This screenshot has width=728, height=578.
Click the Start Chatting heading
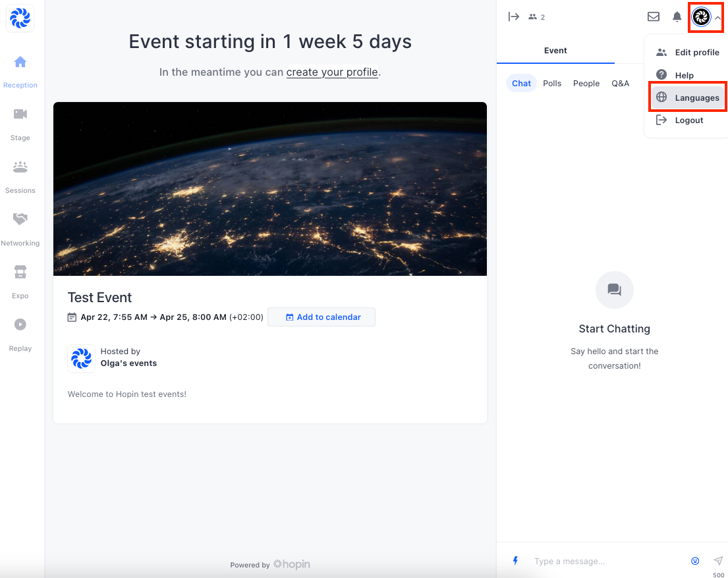pyautogui.click(x=614, y=329)
